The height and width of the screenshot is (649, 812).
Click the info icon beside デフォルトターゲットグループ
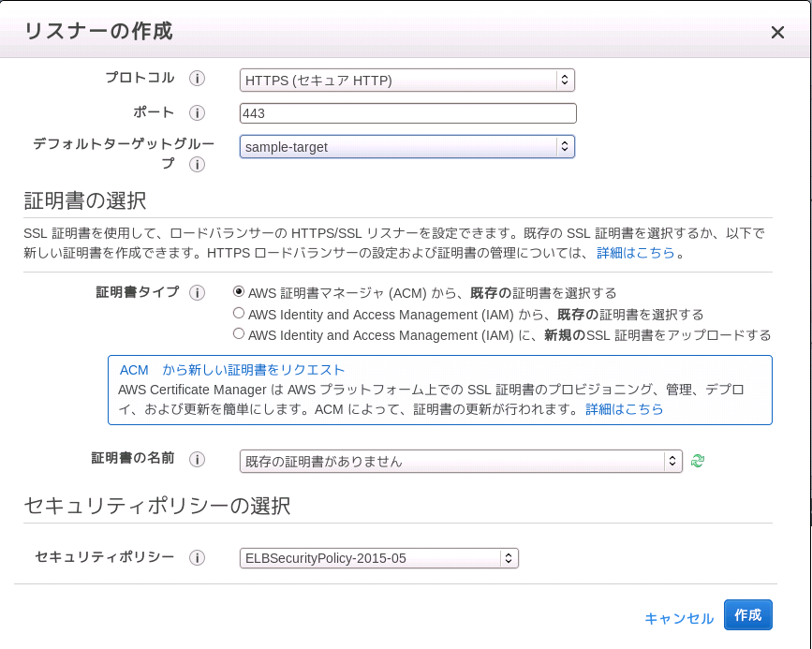197,165
